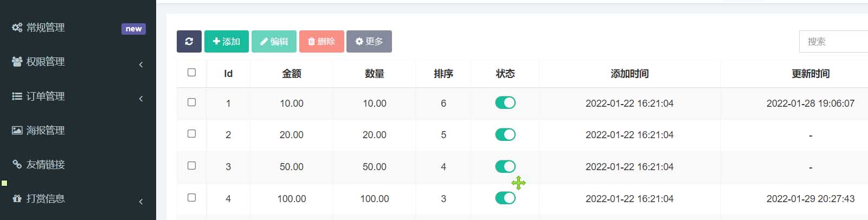This screenshot has height=220, width=868.
Task: Disable the status switch for Id 4
Action: tap(505, 198)
